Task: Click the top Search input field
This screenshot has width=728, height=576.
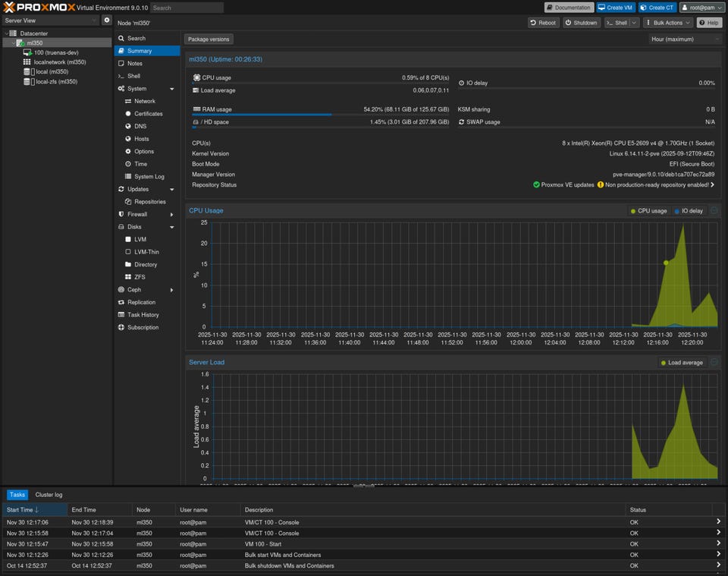Action: pyautogui.click(x=187, y=8)
